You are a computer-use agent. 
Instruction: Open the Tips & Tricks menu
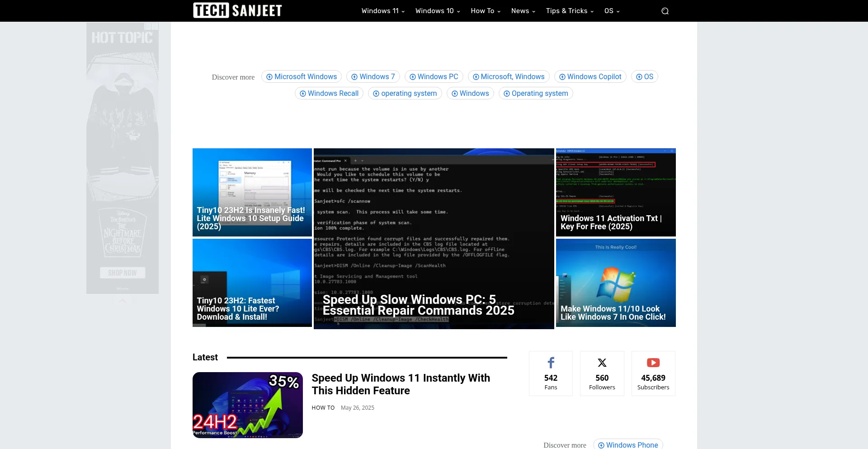tap(569, 11)
